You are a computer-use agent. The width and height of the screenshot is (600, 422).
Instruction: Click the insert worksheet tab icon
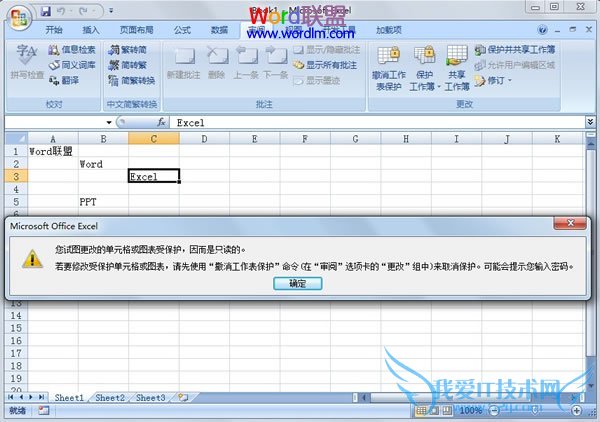(x=183, y=398)
